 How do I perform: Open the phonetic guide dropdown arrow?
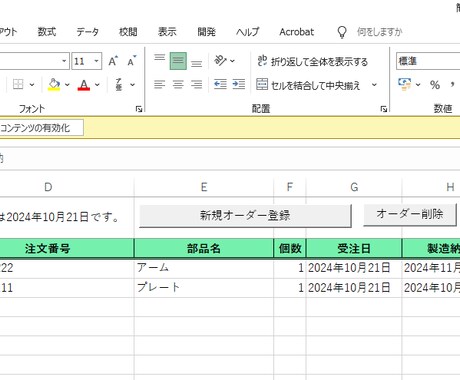point(132,85)
